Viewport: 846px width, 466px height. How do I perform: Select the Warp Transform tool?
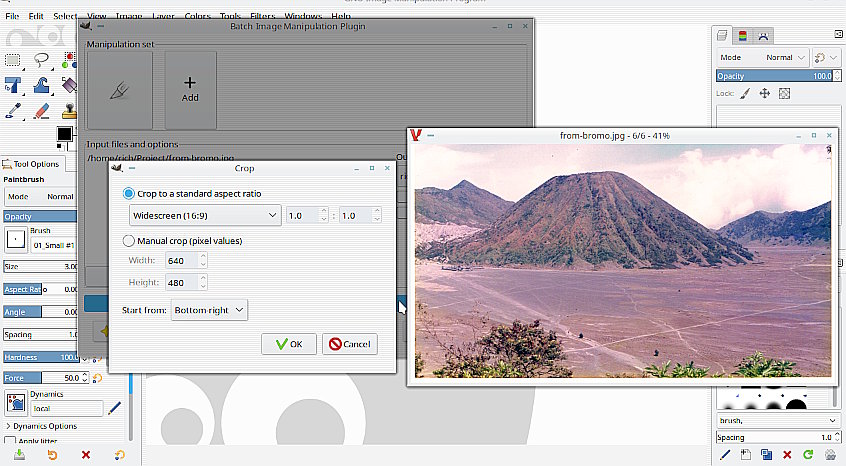coord(41,86)
